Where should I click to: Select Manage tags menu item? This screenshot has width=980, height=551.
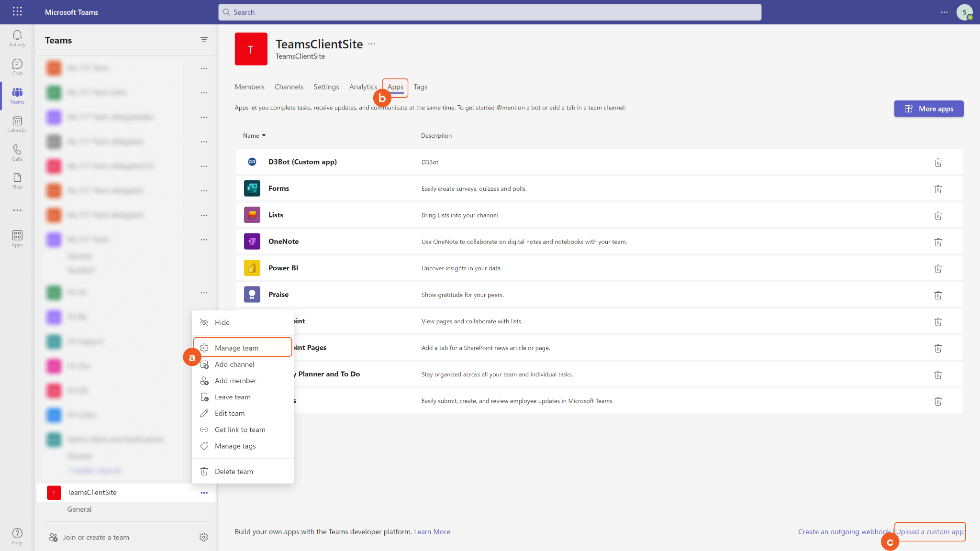[x=243, y=446]
